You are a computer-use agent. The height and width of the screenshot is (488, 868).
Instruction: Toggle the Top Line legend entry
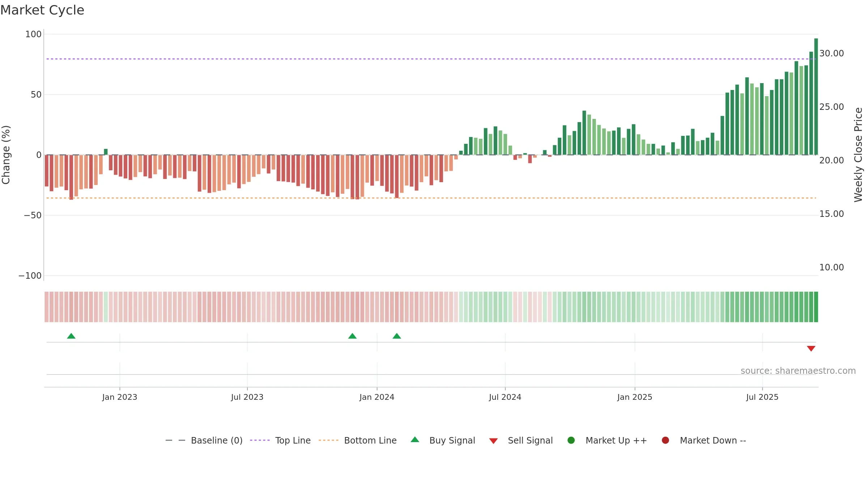tap(280, 440)
